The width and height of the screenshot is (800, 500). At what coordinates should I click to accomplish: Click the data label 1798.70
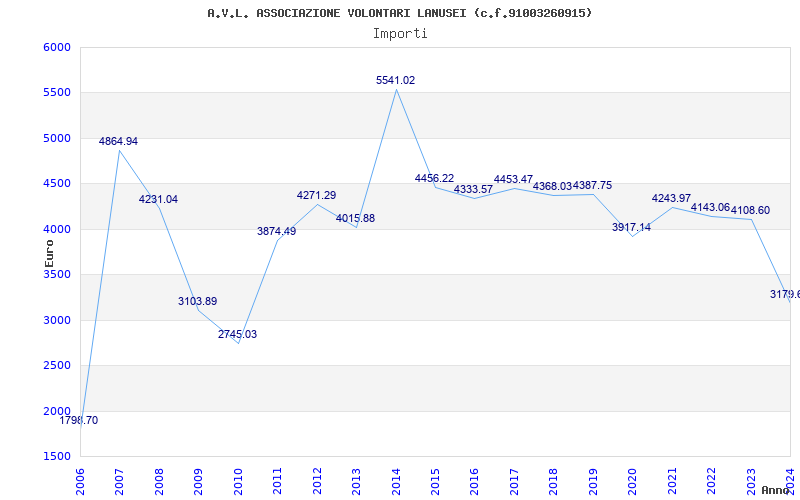79,420
